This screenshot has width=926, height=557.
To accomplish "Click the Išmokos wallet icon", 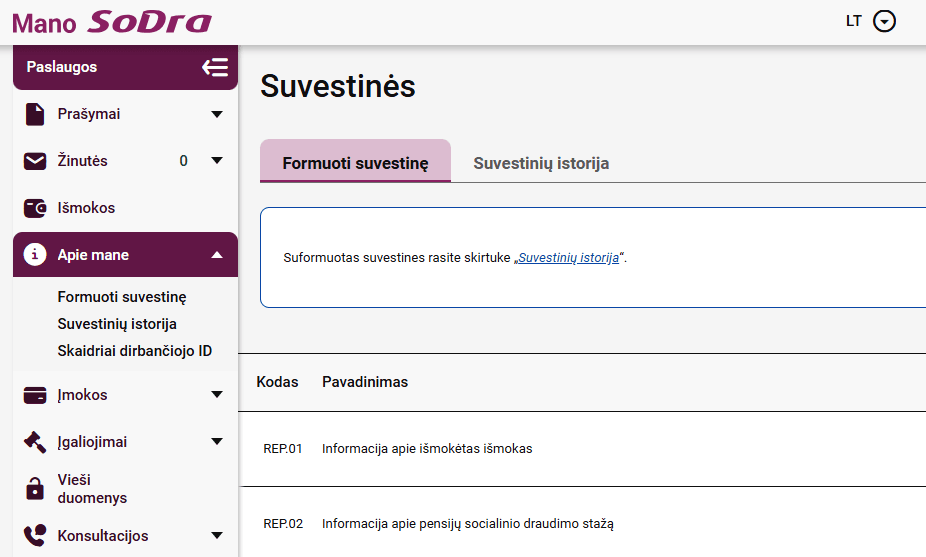I will 35,208.
